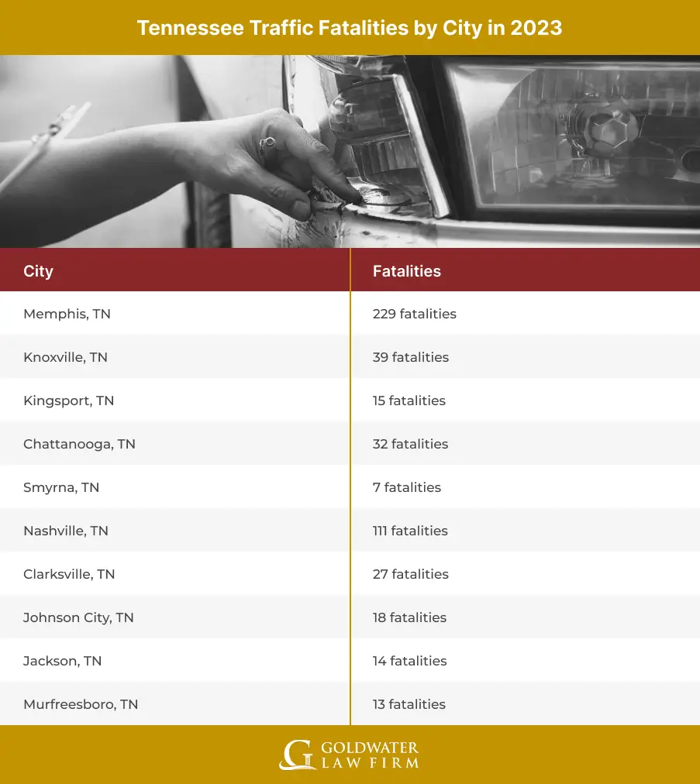Click the 229 fatalities value for Memphis

(412, 314)
